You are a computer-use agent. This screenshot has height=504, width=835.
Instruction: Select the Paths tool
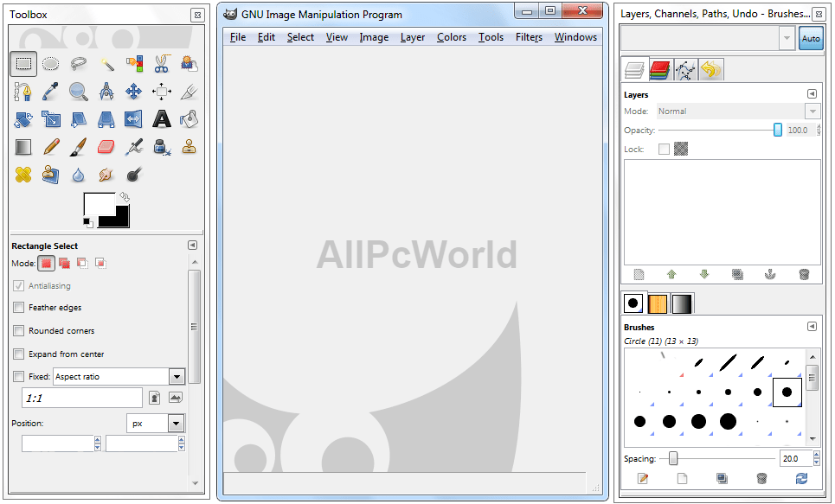[x=22, y=92]
